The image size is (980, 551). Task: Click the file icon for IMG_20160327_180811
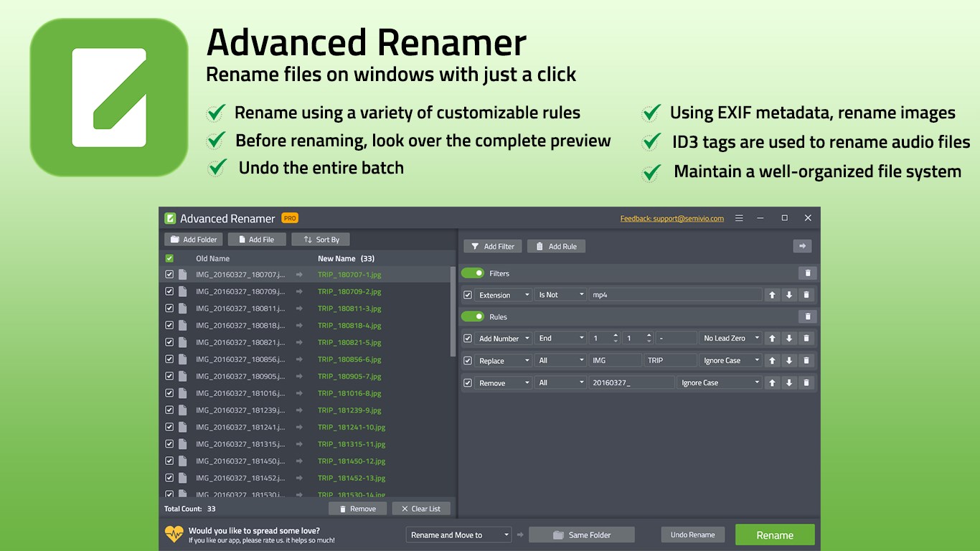(x=183, y=308)
